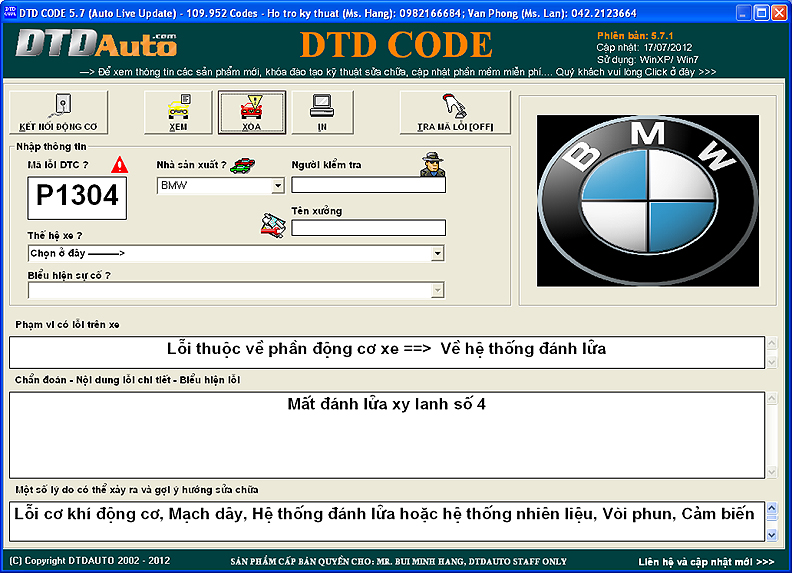
Task: Maximize the DTD CODE window
Action: point(761,13)
